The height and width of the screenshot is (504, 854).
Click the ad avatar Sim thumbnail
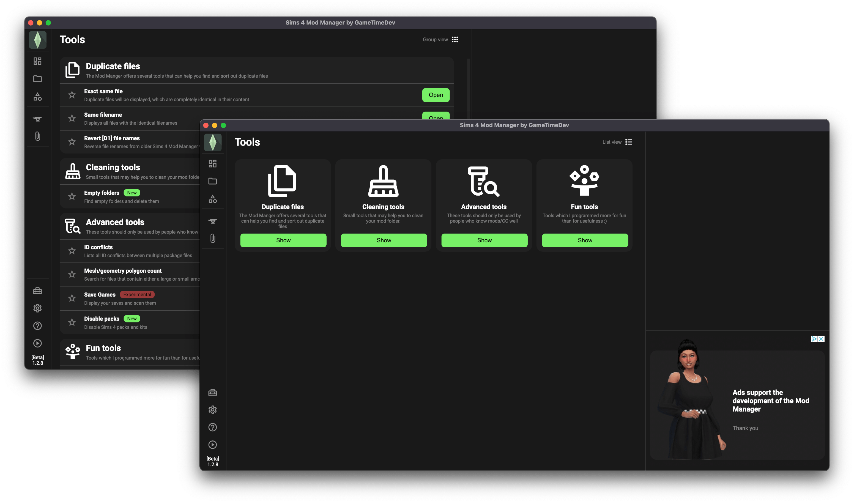coord(691,399)
